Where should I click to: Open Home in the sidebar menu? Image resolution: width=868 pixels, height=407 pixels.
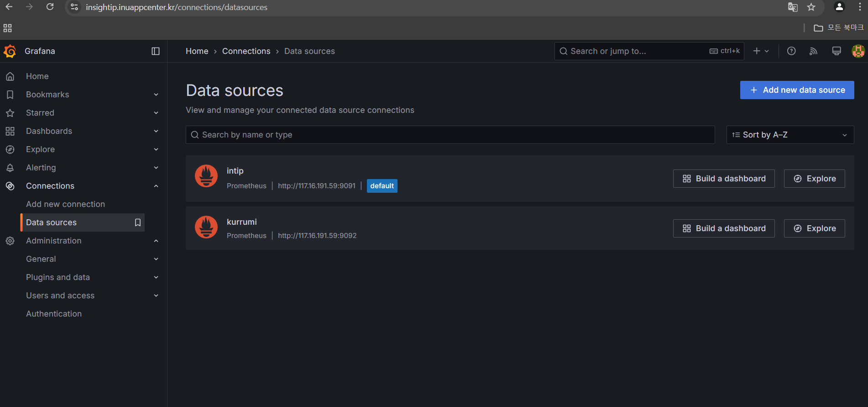click(x=37, y=76)
